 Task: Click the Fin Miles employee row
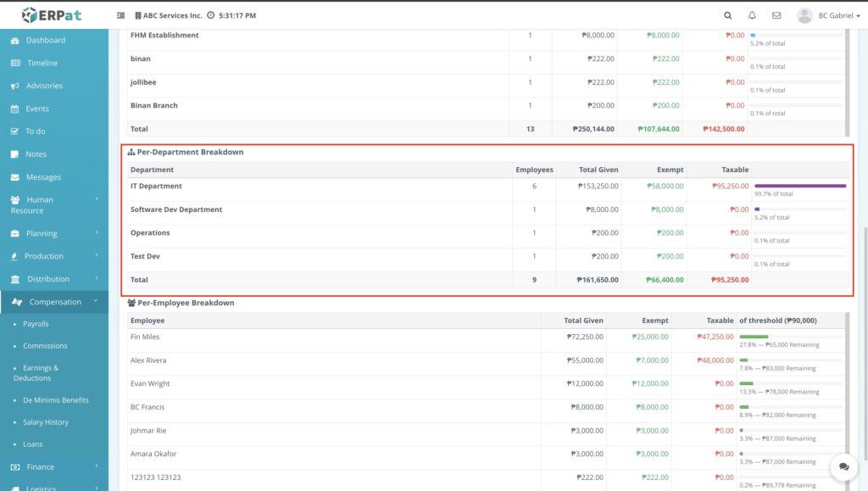145,337
